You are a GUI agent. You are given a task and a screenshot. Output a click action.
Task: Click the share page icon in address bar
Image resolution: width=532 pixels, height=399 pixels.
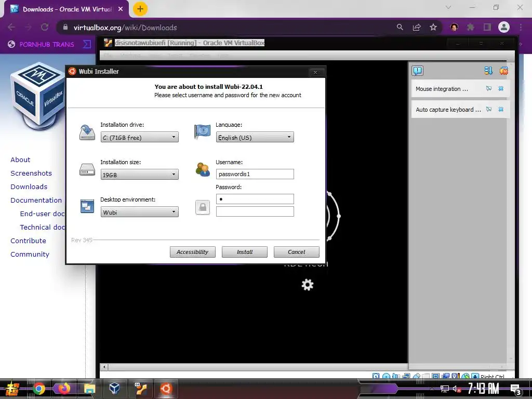[x=417, y=27]
